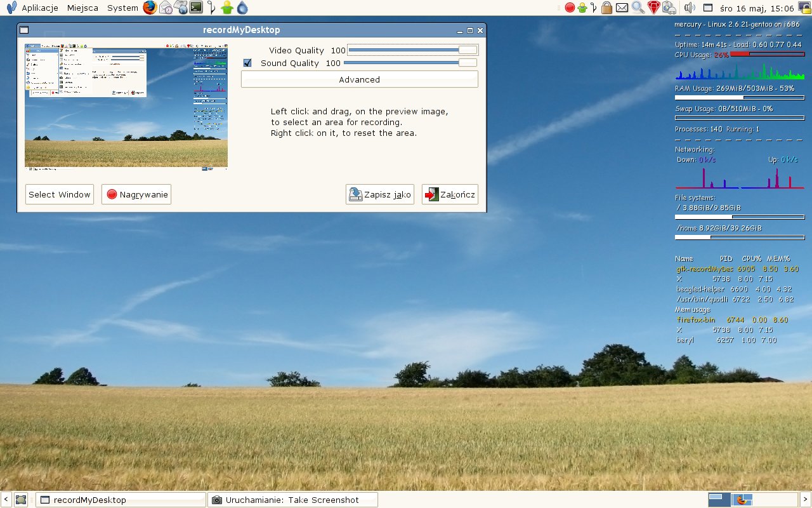Click the firefox-bin process row
This screenshot has height=508, width=812.
point(733,320)
